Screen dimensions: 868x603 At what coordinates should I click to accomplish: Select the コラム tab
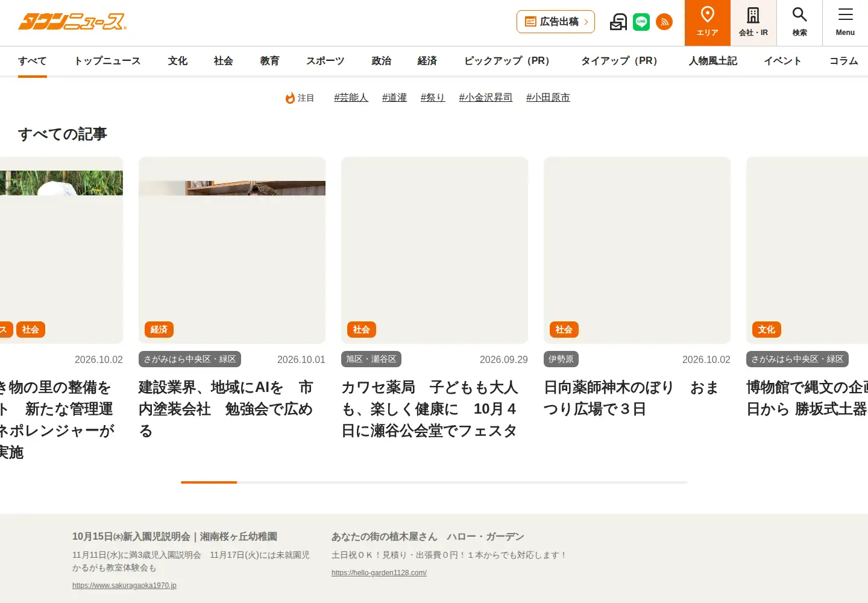pyautogui.click(x=844, y=61)
